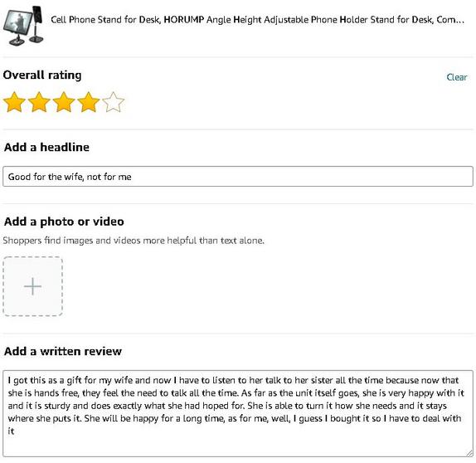Focus the headline input field
Screen dimensions: 476x463
tap(238, 176)
